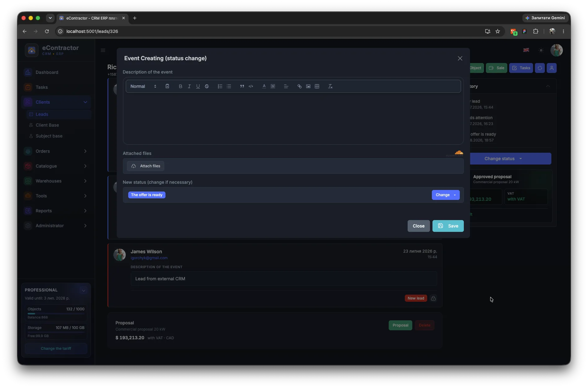
Task: Toggle italic formatting in editor
Action: [189, 86]
